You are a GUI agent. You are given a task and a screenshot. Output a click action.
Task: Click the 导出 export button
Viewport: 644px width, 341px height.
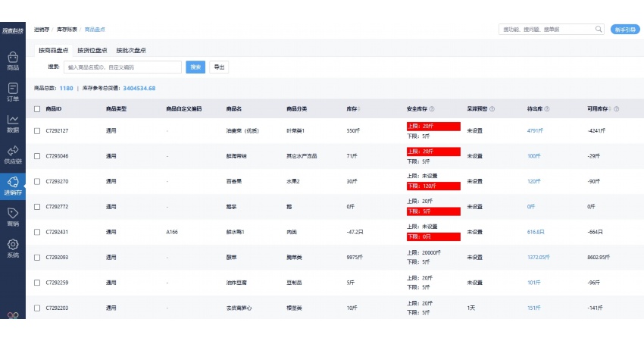click(x=219, y=67)
